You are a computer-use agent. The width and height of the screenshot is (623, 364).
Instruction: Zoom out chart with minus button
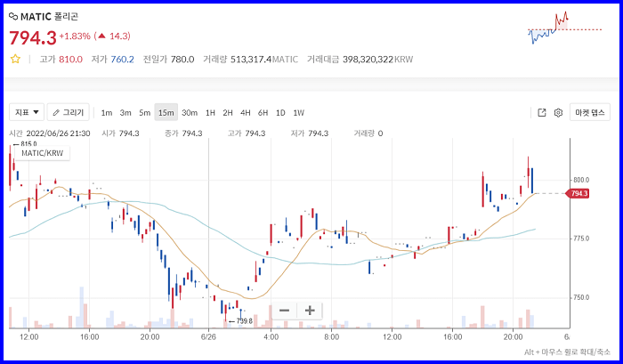284,311
